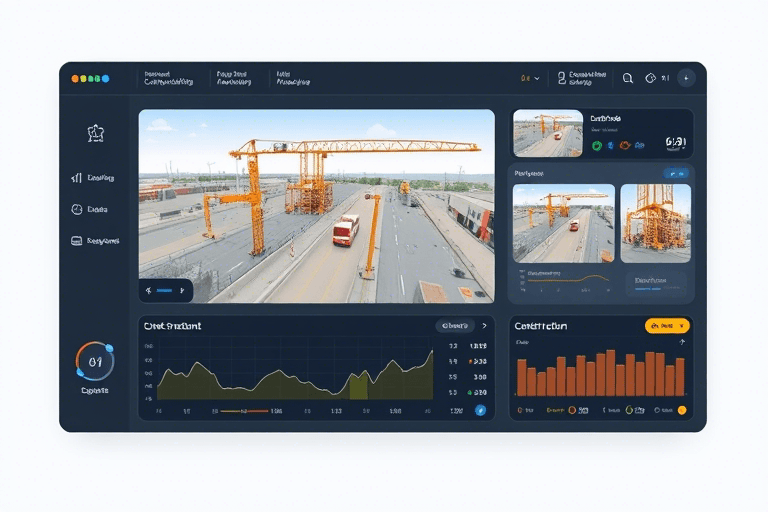Open the pill-shaped selector above the line chart
This screenshot has width=768, height=512.
click(455, 325)
